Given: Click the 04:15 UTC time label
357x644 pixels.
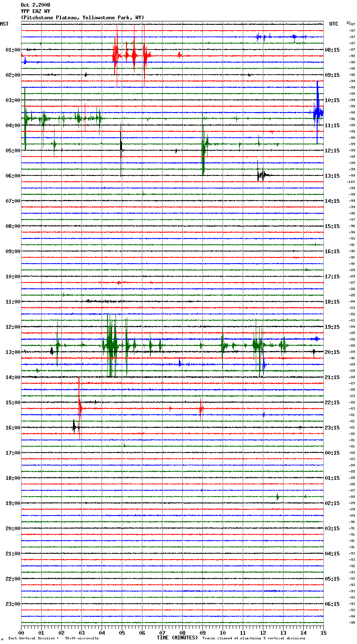Looking at the screenshot, I should click(332, 553).
